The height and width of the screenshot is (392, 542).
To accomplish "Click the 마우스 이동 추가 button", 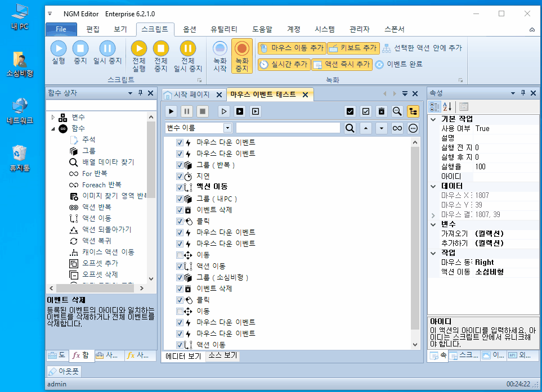I will [292, 48].
